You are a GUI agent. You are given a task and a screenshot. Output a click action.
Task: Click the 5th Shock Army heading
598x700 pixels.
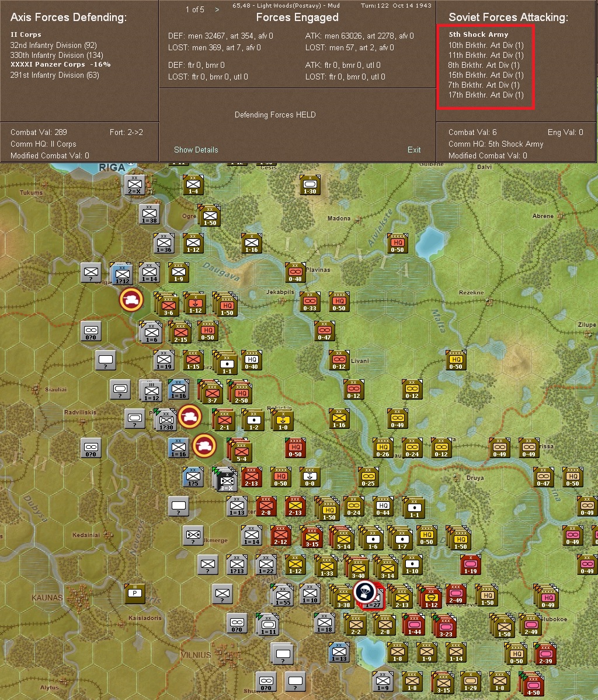click(478, 35)
